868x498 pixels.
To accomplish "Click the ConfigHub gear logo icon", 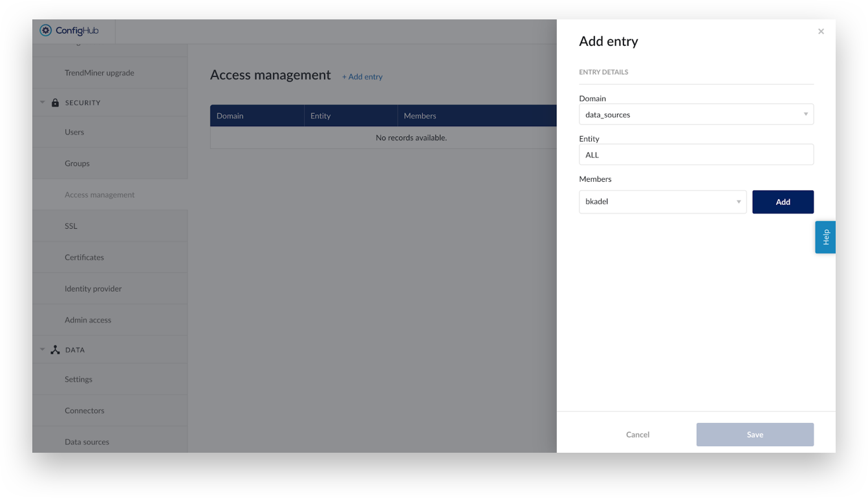I will point(45,30).
